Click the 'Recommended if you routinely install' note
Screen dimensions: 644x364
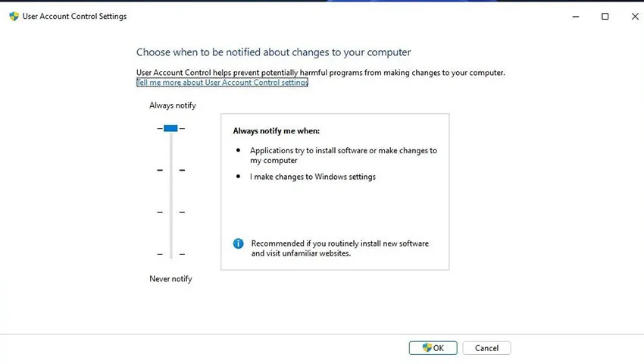(x=339, y=249)
